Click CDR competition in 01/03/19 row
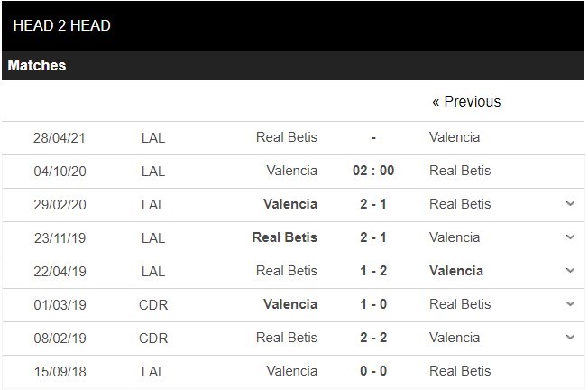588x390 pixels. click(x=153, y=304)
